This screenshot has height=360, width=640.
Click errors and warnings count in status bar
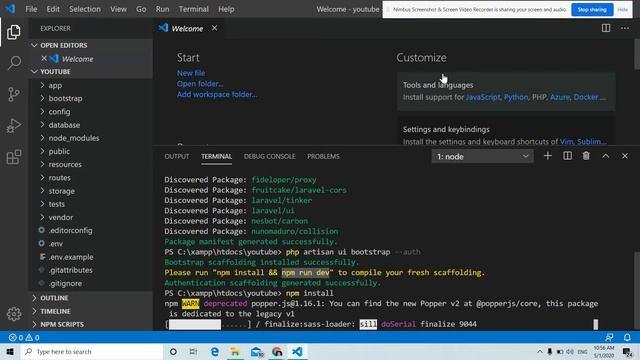[x=24, y=338]
